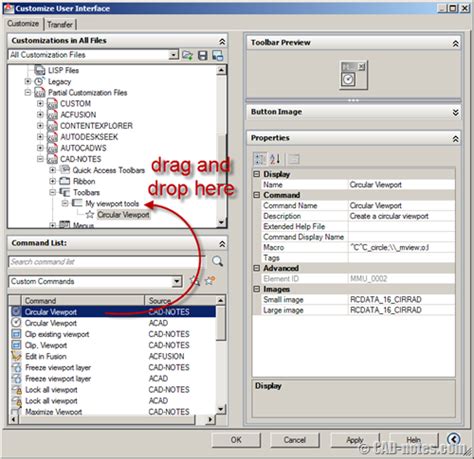Image resolution: width=474 pixels, height=459 pixels.
Task: Switch to the Transfer tab
Action: pos(60,25)
